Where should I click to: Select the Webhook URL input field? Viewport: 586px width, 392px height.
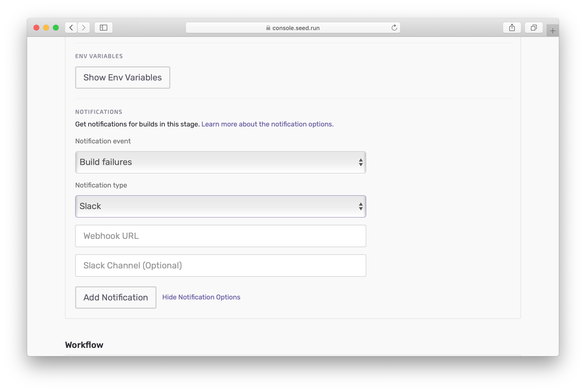point(221,236)
